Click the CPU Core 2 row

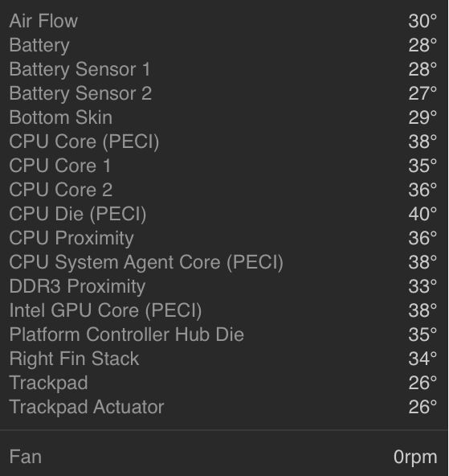click(223, 190)
